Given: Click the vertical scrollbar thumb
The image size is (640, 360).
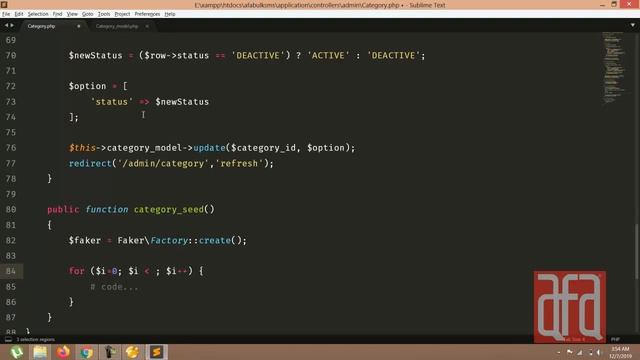Looking at the screenshot, I should tap(636, 251).
